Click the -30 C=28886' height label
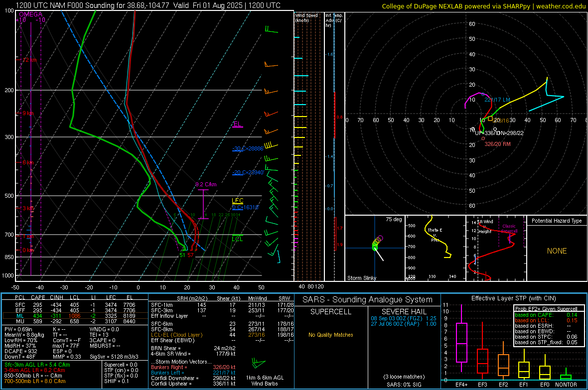588x390 pixels. coord(248,148)
